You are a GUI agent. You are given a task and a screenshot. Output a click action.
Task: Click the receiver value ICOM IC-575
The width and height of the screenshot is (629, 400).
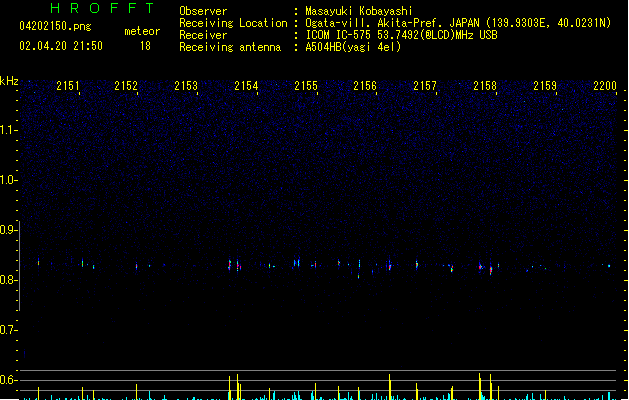click(402, 35)
